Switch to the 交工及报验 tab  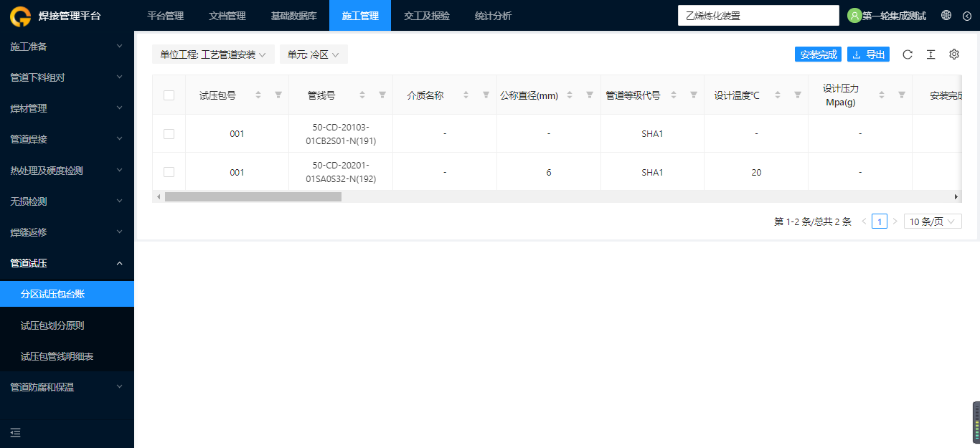coord(427,16)
